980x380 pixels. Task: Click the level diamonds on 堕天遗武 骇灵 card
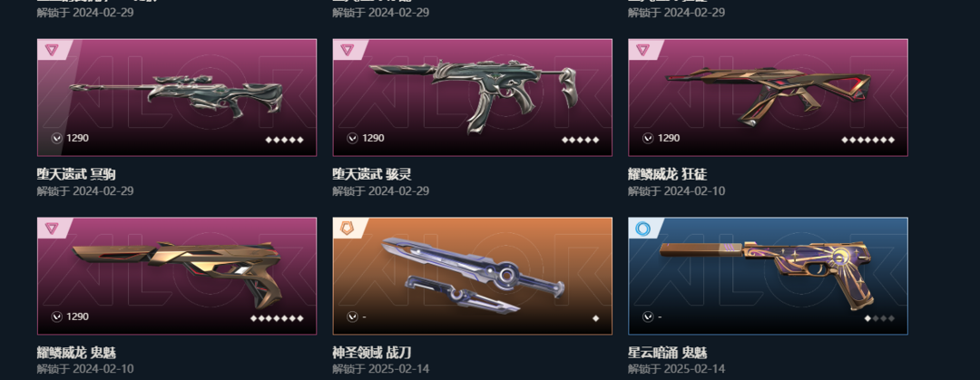[580, 140]
